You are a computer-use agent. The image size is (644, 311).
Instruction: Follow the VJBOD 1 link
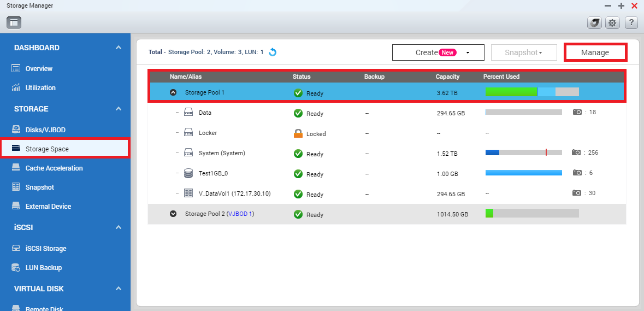coord(240,214)
